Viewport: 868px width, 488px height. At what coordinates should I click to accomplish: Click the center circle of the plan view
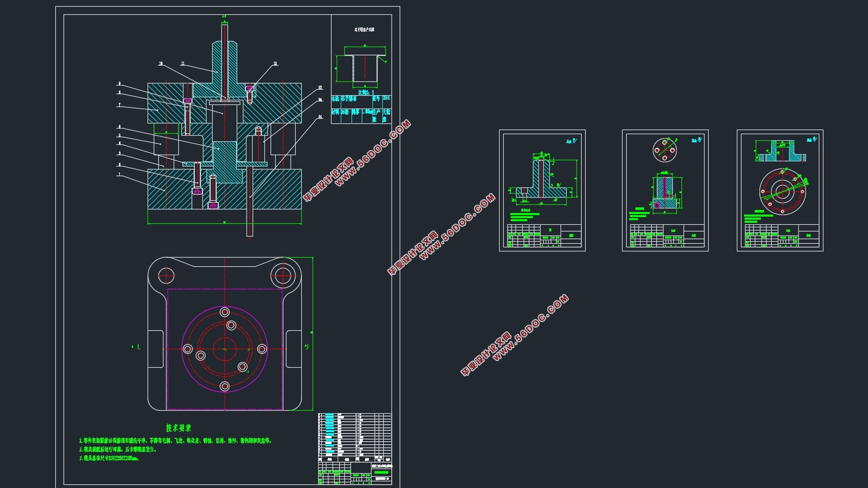click(x=224, y=349)
